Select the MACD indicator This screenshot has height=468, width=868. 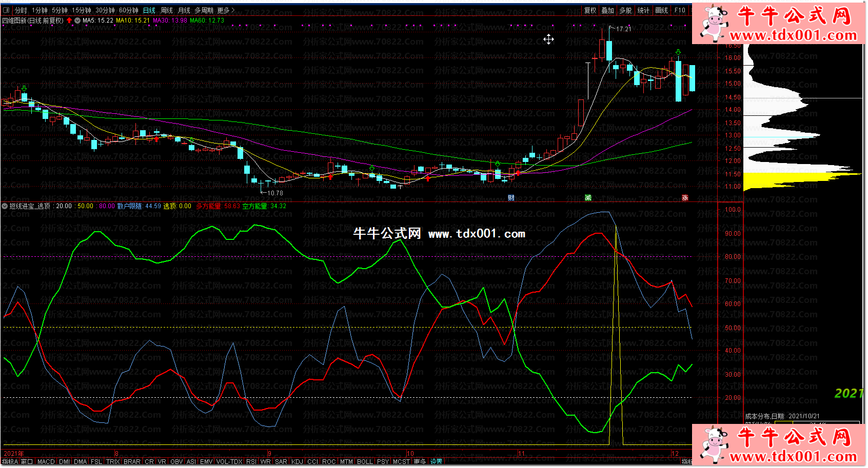point(46,462)
